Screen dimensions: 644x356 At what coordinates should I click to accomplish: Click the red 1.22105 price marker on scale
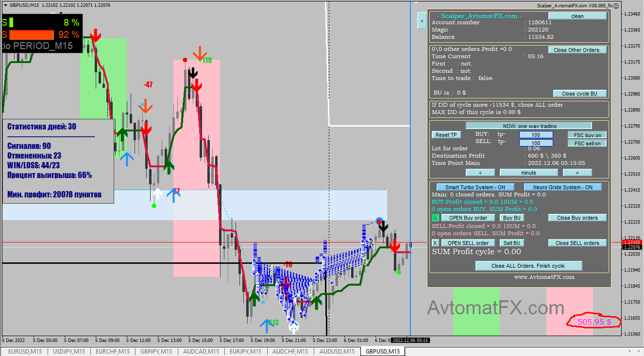[x=632, y=242]
